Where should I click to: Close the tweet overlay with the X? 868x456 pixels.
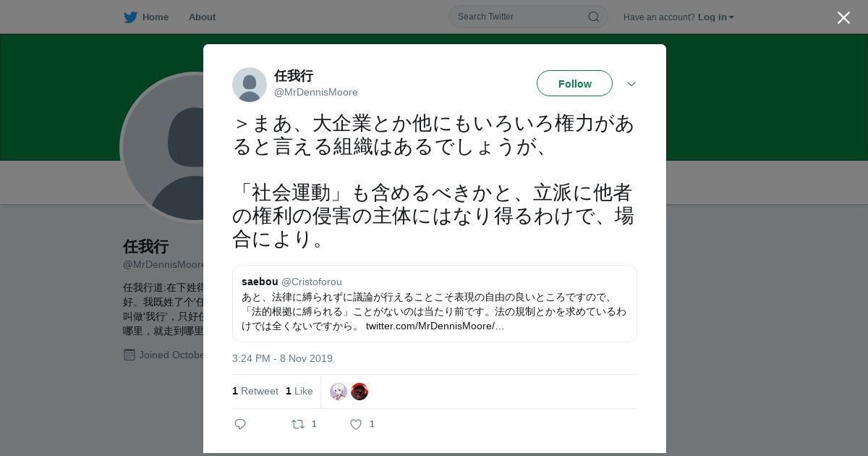pos(843,17)
